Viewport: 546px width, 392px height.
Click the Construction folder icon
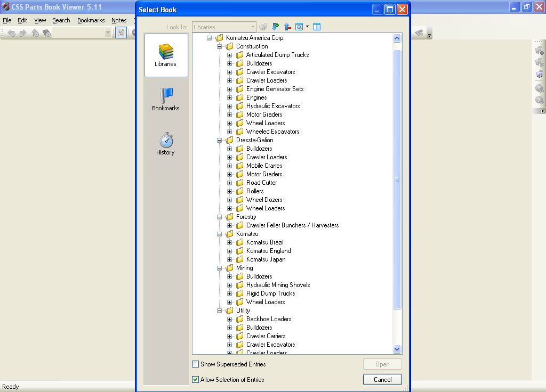[x=229, y=46]
